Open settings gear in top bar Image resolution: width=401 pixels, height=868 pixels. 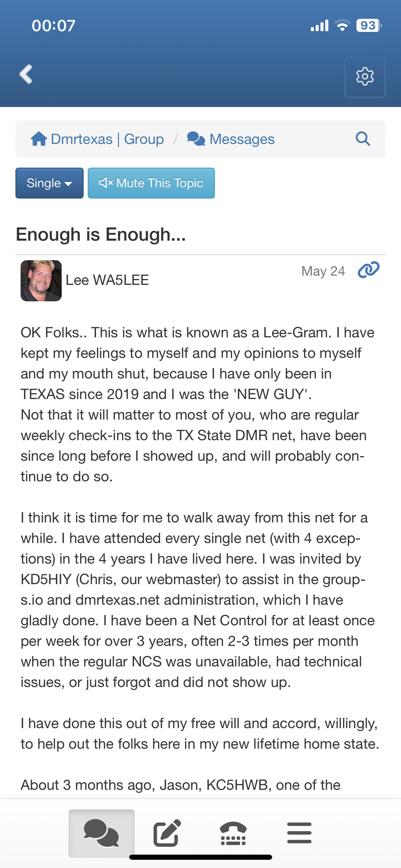365,77
